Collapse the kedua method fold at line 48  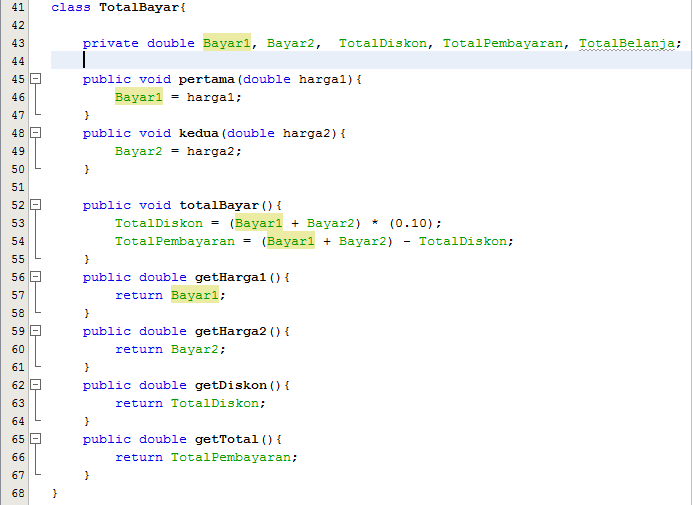[x=35, y=133]
